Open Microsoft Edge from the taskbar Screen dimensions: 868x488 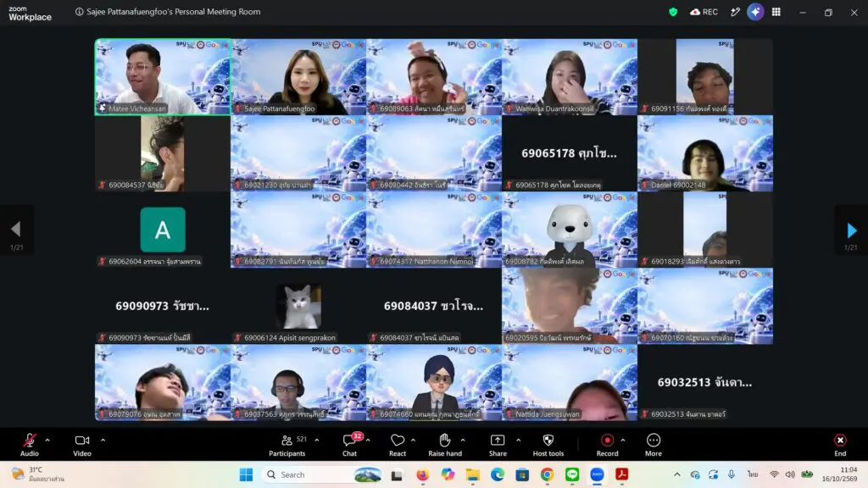click(497, 474)
